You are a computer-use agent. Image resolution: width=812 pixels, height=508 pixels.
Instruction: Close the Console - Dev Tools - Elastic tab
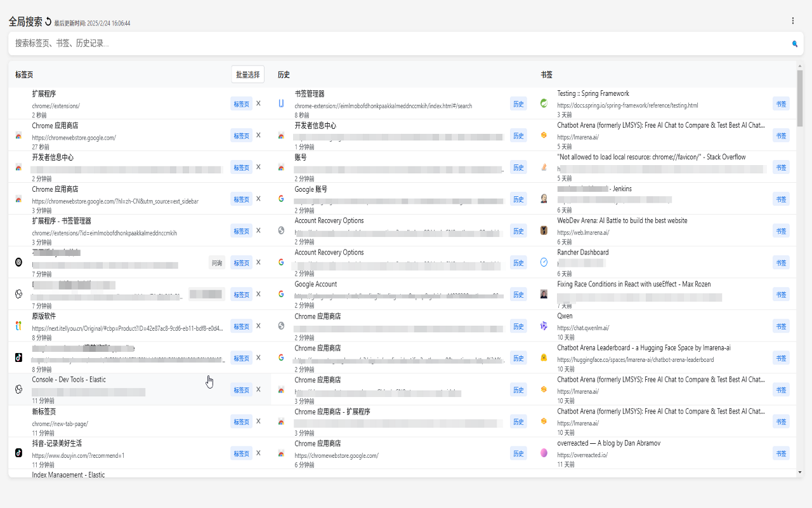(258, 389)
